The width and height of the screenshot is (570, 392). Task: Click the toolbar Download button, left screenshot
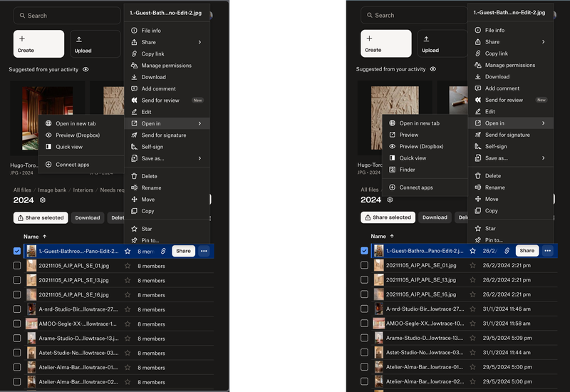coord(88,218)
